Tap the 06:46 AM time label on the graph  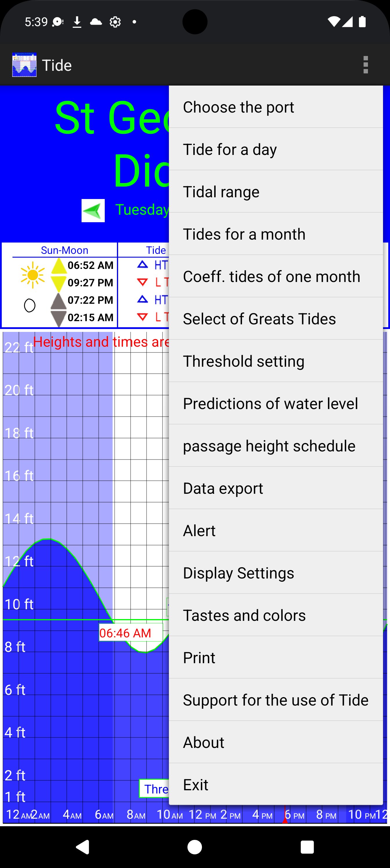pos(131,632)
